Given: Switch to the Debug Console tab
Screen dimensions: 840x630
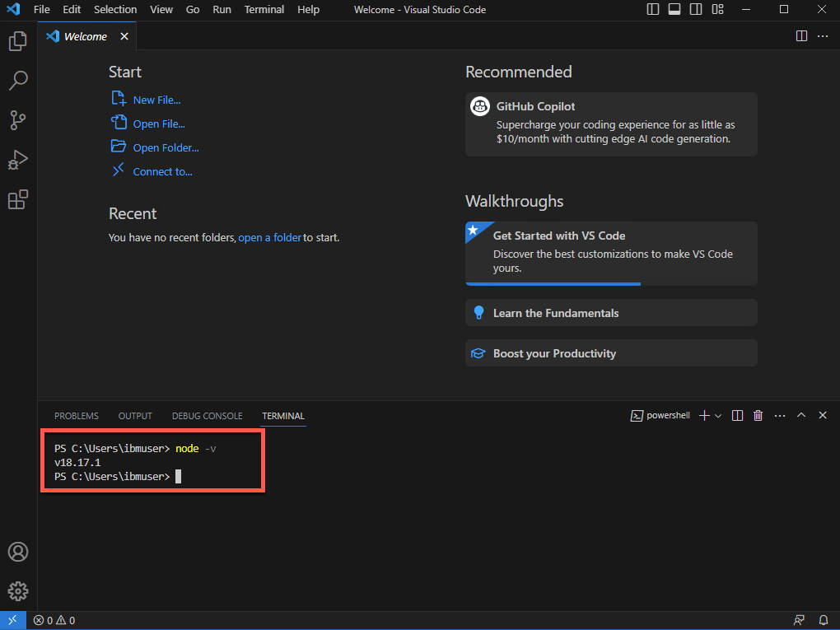Looking at the screenshot, I should 207,416.
